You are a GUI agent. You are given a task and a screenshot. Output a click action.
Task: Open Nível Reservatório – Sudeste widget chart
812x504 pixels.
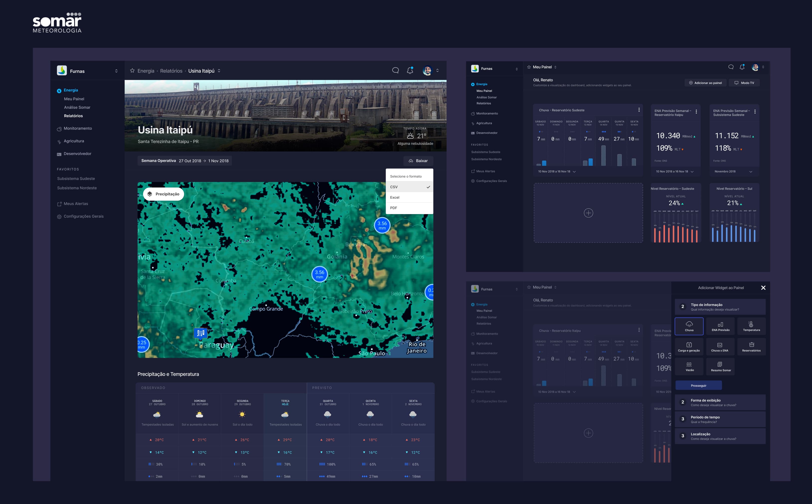(x=676, y=213)
